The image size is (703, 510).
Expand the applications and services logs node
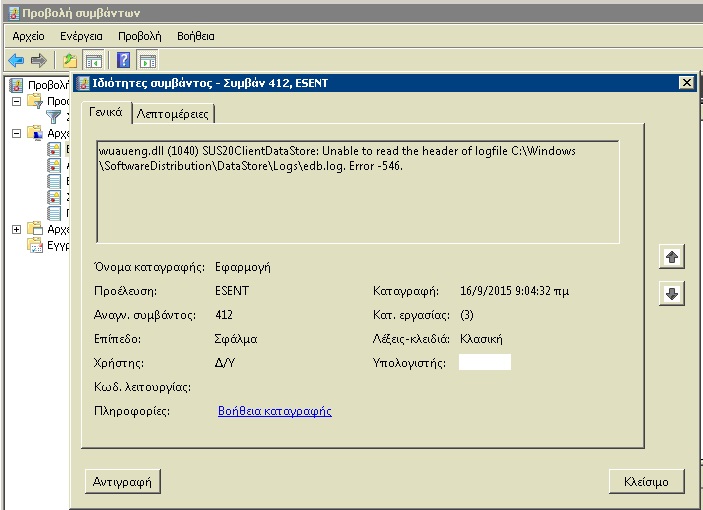[x=16, y=229]
